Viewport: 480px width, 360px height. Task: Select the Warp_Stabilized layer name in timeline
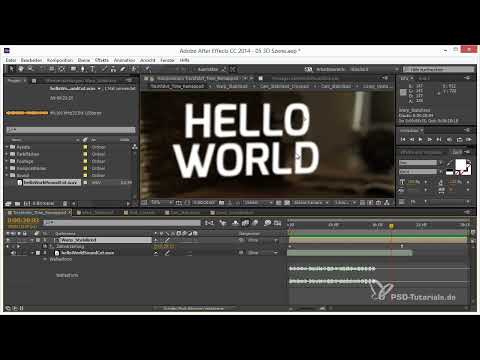click(x=78, y=240)
